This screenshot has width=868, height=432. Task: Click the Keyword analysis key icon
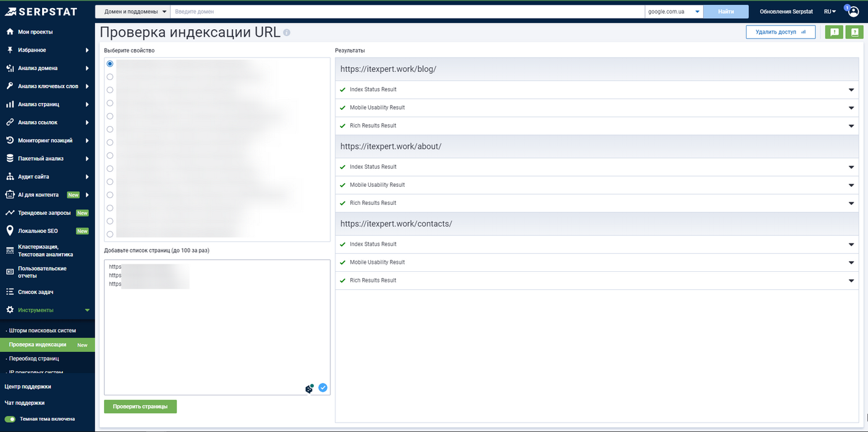[10, 86]
